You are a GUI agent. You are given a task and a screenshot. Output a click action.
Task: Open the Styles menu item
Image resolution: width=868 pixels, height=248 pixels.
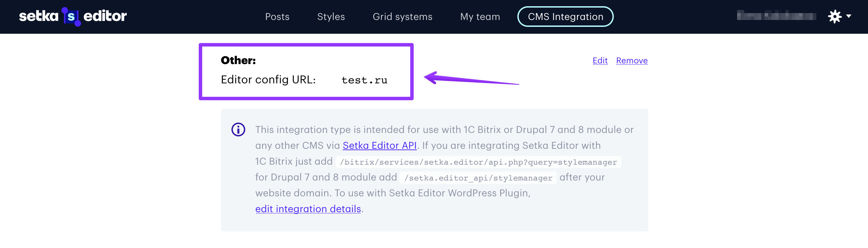(331, 17)
